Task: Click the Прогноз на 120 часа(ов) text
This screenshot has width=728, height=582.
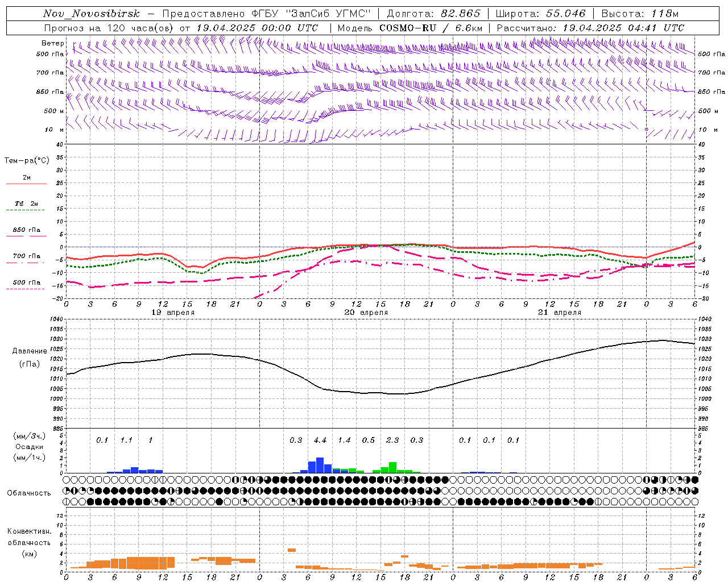Action: [109, 28]
